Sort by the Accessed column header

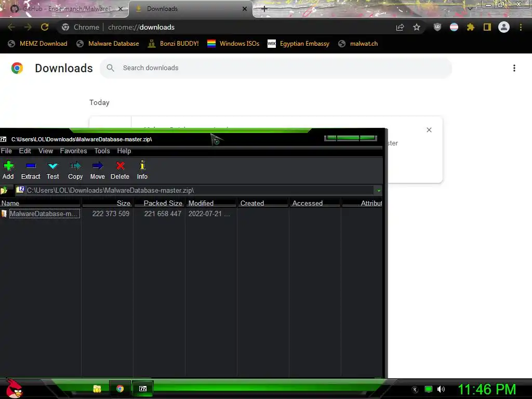315,203
